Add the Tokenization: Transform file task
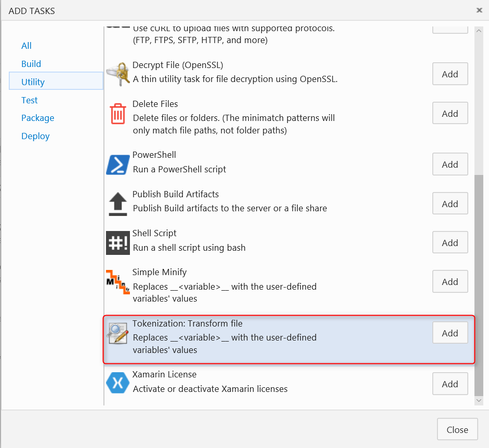 (x=450, y=333)
